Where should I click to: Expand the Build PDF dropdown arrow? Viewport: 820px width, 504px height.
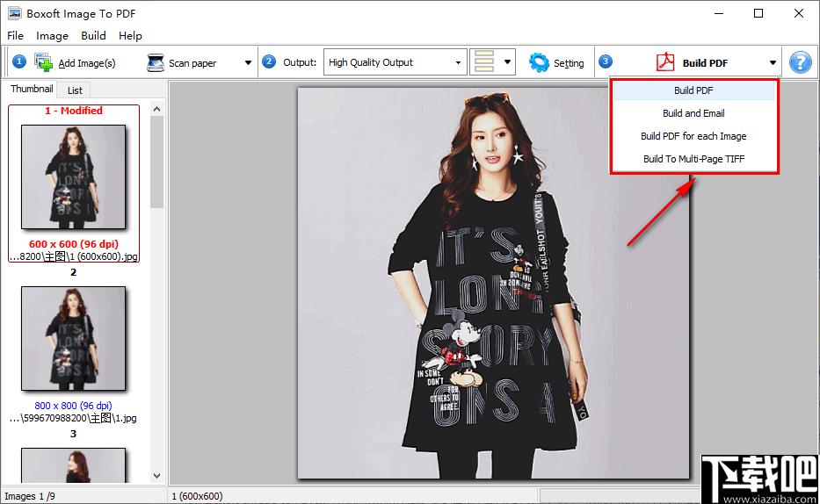[x=773, y=62]
